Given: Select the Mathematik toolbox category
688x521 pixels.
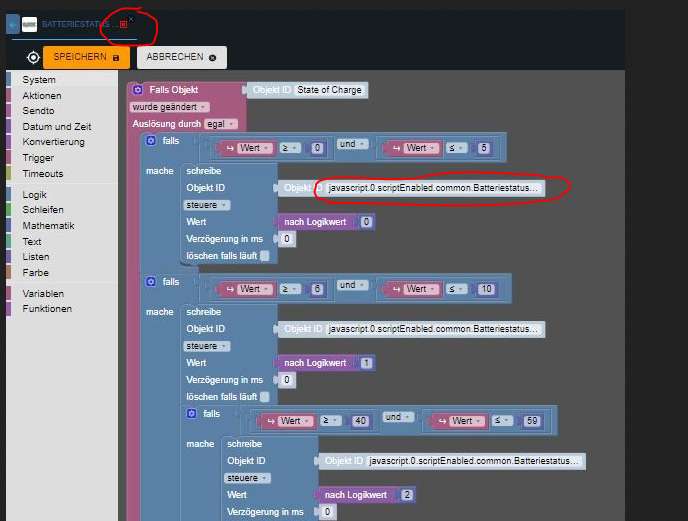Looking at the screenshot, I should (48, 226).
